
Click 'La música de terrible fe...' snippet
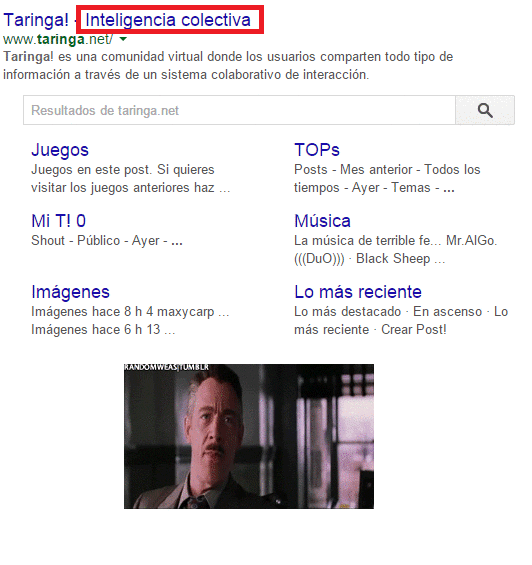395,249
